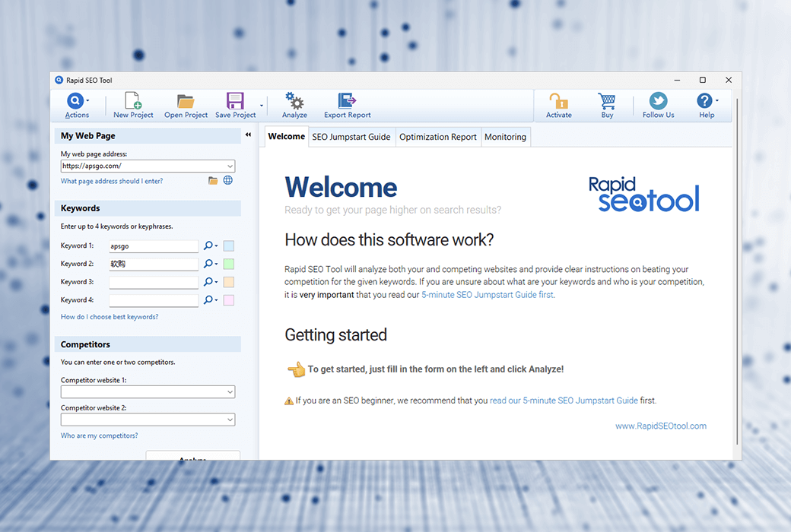Focus the Keyword 1 input field
The image size is (791, 532).
click(154, 246)
